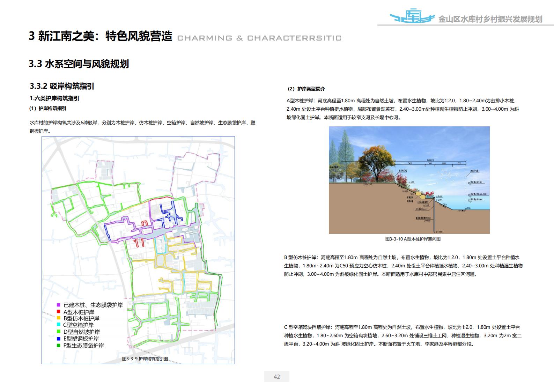554x392 pixels.
Task: Select legend label B型仿木桩护岸
Action: 81,319
